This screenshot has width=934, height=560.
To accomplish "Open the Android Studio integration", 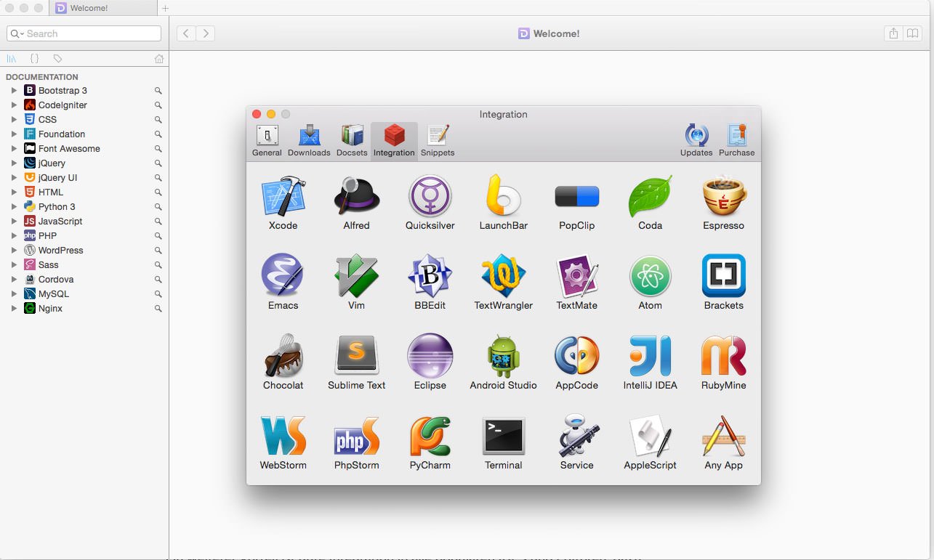I will pyautogui.click(x=503, y=355).
